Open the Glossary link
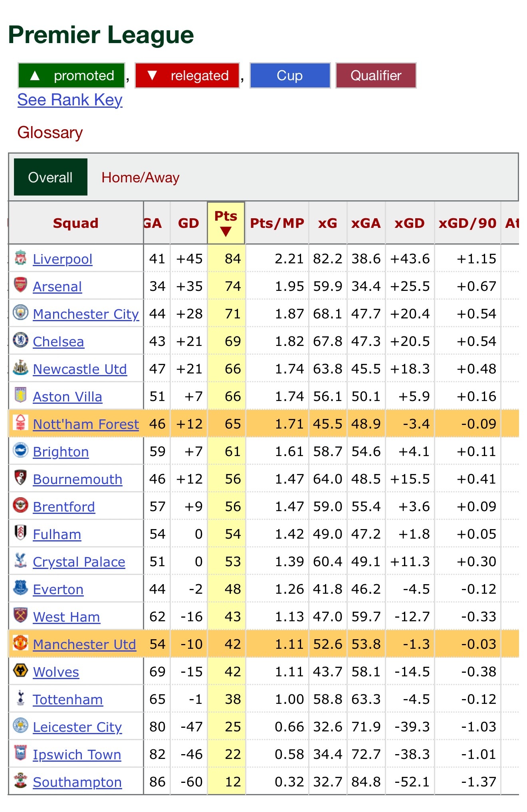This screenshot has height=812, width=527. (x=50, y=132)
